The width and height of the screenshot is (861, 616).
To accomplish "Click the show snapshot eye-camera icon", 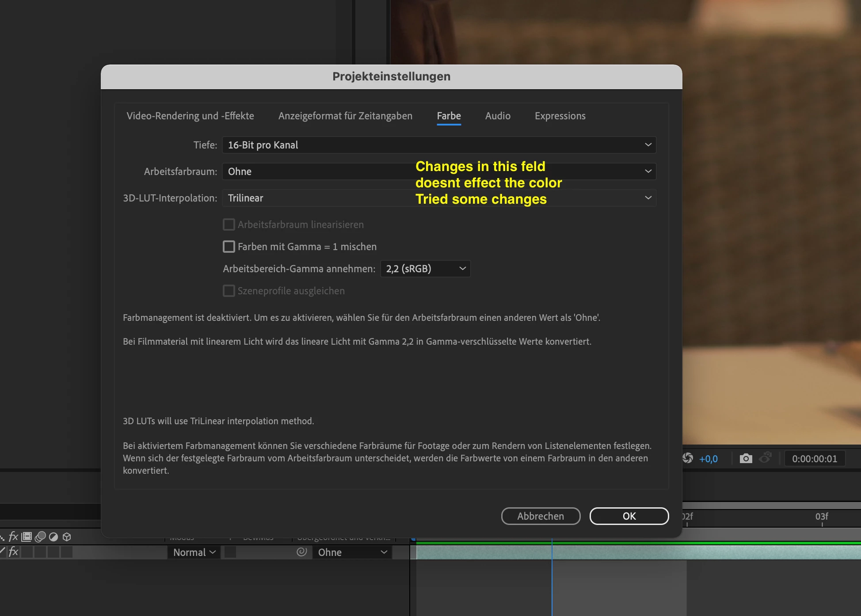I will pyautogui.click(x=765, y=458).
